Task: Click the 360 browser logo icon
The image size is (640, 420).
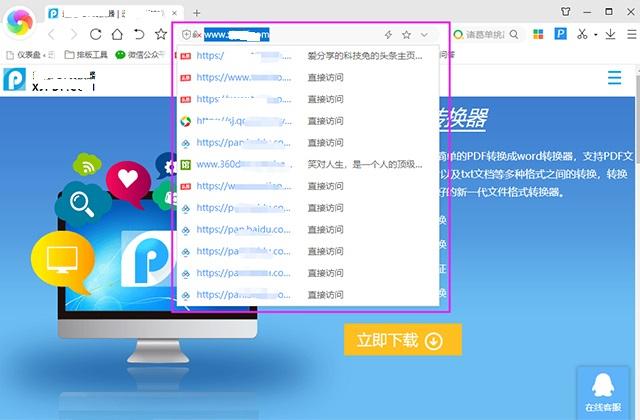Action: pos(19,21)
